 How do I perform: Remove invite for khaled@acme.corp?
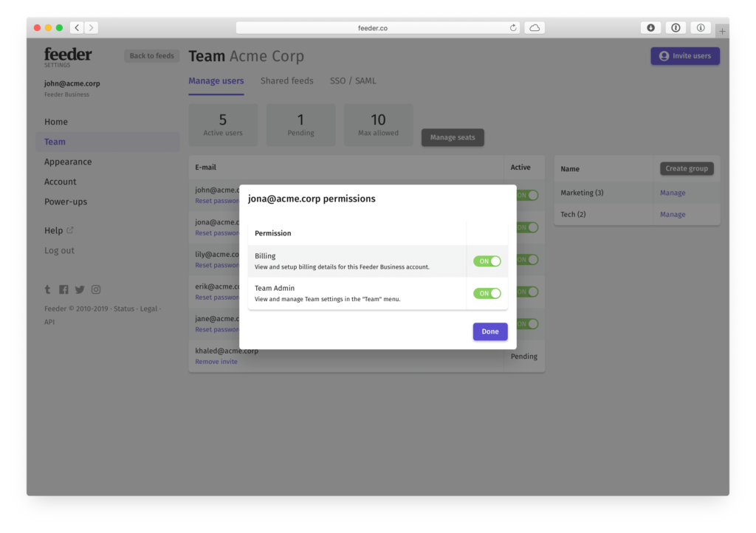click(216, 362)
